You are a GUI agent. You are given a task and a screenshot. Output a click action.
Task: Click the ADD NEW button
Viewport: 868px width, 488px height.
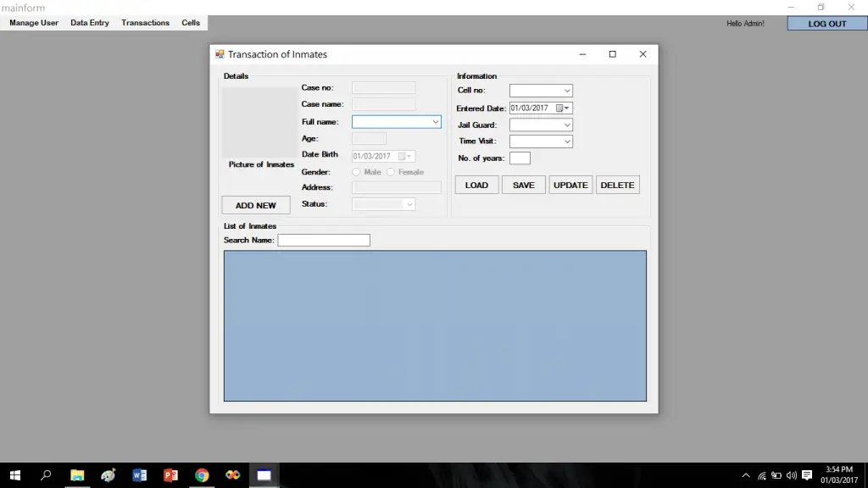pos(255,204)
